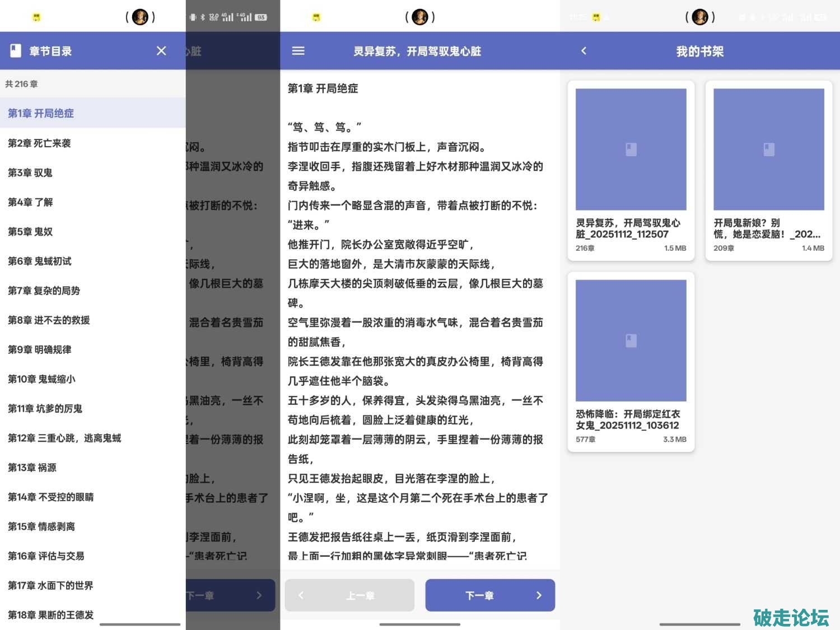
Task: Go back using bookshelf back arrow
Action: tap(584, 51)
